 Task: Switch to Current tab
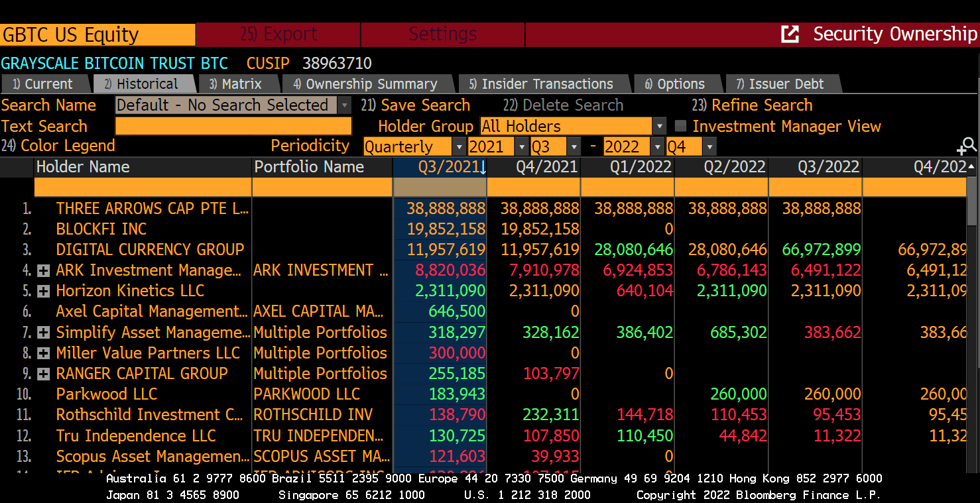point(45,84)
